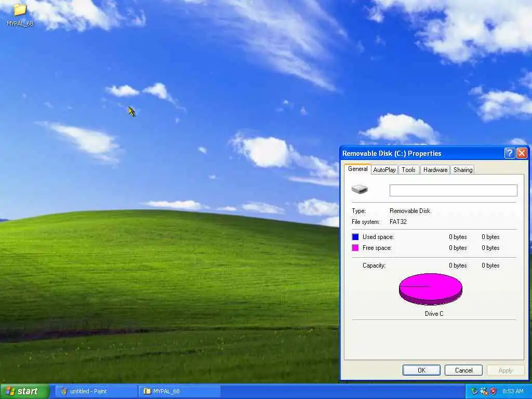Activate MYPAL_68 taskbar button
Image resolution: width=532 pixels, height=399 pixels.
click(x=179, y=391)
